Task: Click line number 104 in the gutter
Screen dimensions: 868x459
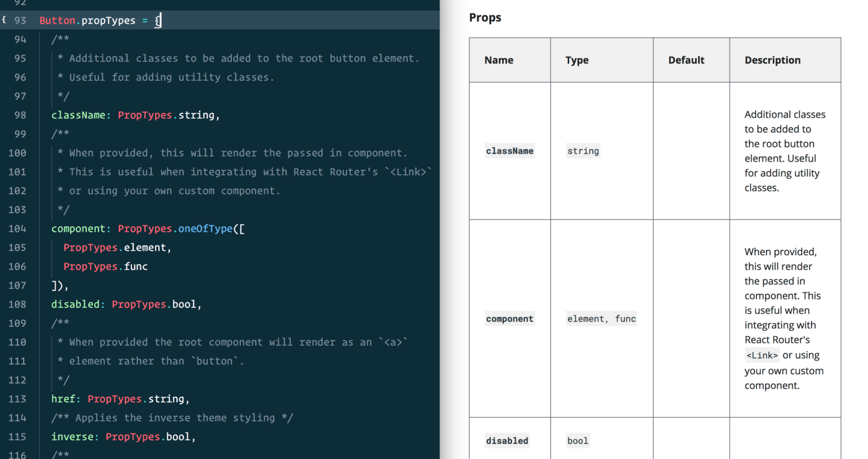Action: (17, 229)
